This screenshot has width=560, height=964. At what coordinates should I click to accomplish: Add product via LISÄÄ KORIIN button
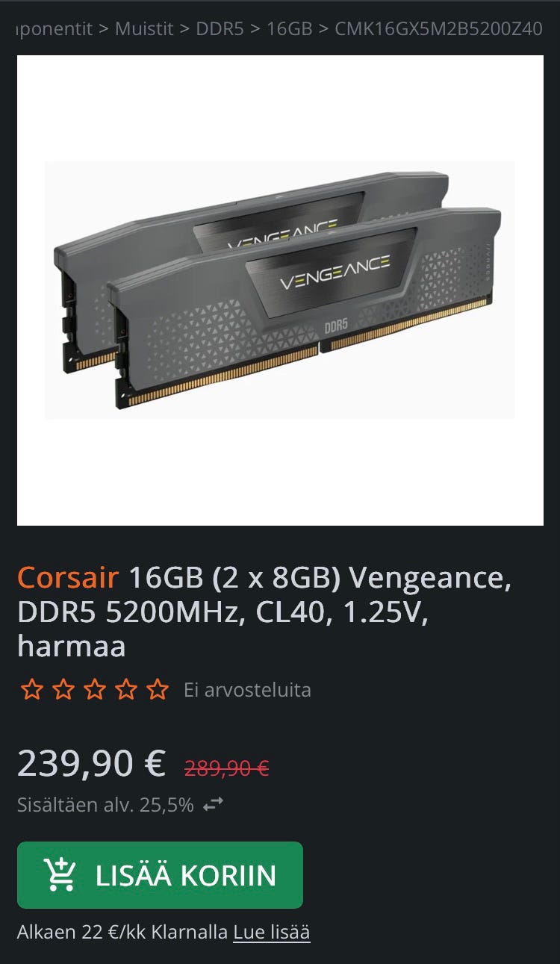tap(160, 875)
